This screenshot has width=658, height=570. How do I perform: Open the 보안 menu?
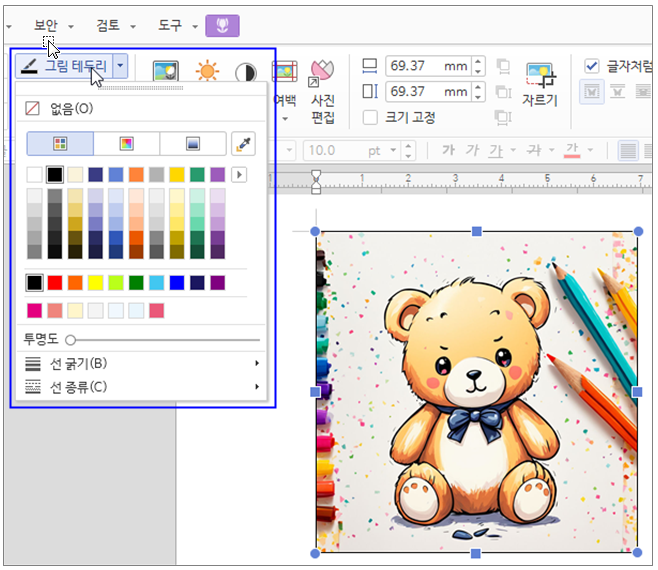tap(45, 26)
